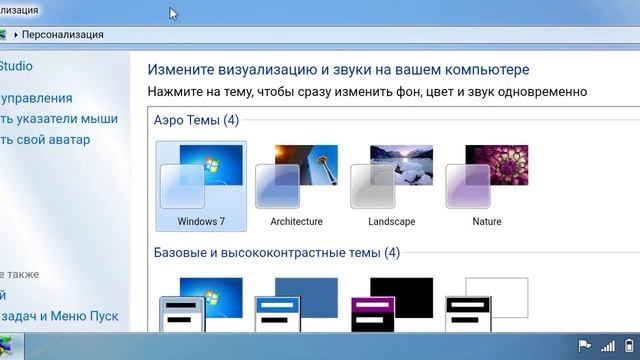640x360 pixels.
Task: Select the Windows 7 Aero theme
Action: pos(201,187)
